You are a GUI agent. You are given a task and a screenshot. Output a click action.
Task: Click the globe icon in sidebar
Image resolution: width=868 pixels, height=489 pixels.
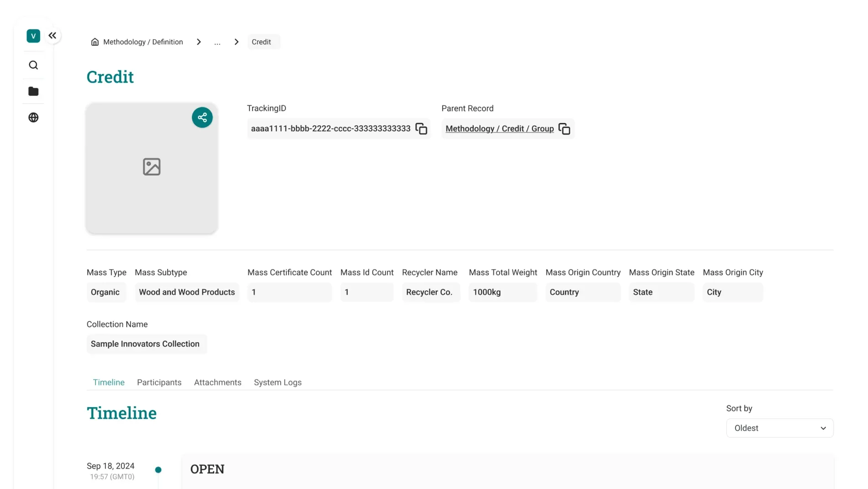[33, 117]
